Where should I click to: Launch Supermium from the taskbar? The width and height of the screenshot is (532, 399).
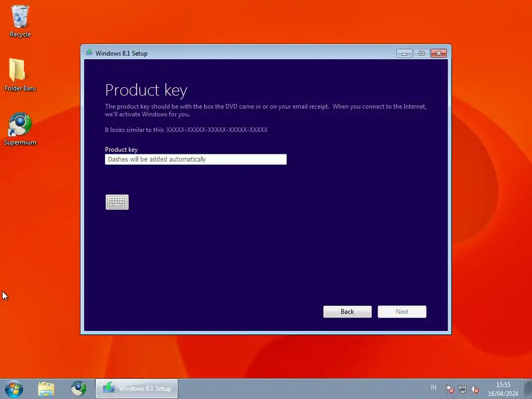[x=78, y=389]
